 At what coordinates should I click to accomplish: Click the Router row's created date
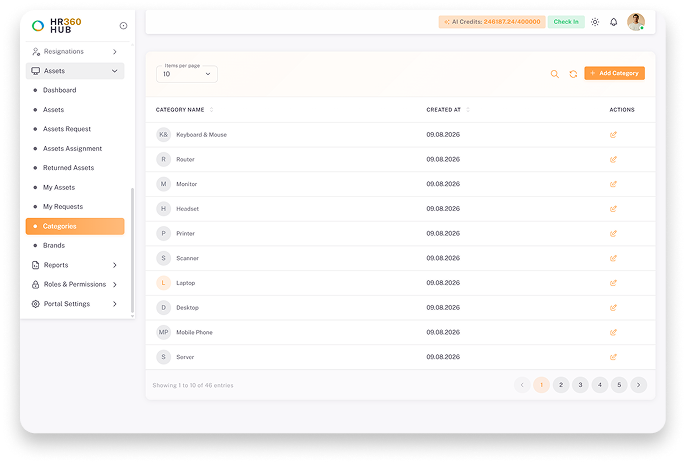click(443, 160)
